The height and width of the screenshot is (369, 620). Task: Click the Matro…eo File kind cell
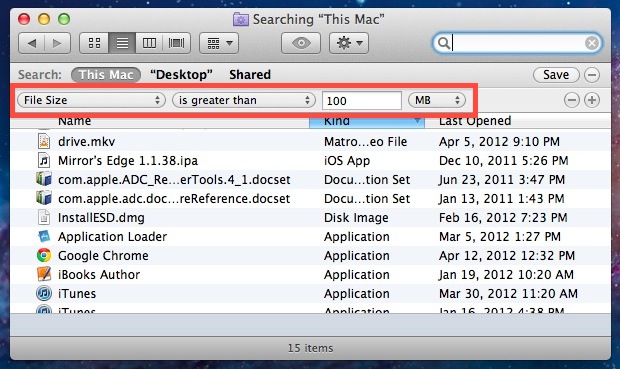tap(365, 142)
